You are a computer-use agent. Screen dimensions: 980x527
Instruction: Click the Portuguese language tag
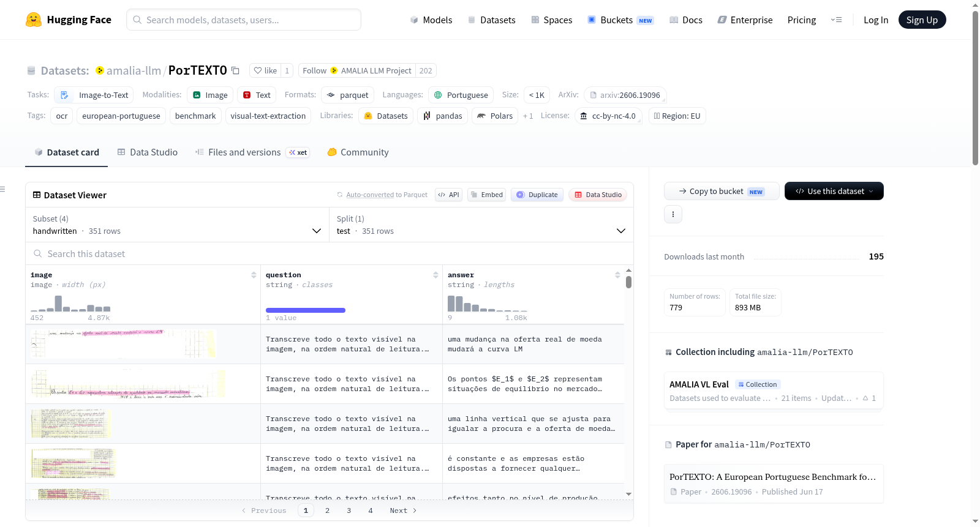click(x=461, y=95)
